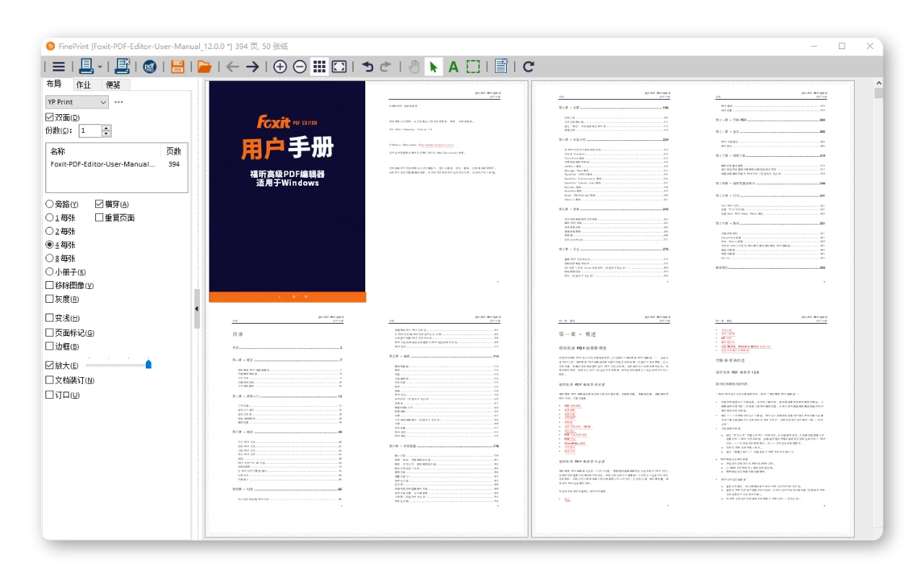
Task: Select the 2 每张 radio option
Action: (x=50, y=231)
